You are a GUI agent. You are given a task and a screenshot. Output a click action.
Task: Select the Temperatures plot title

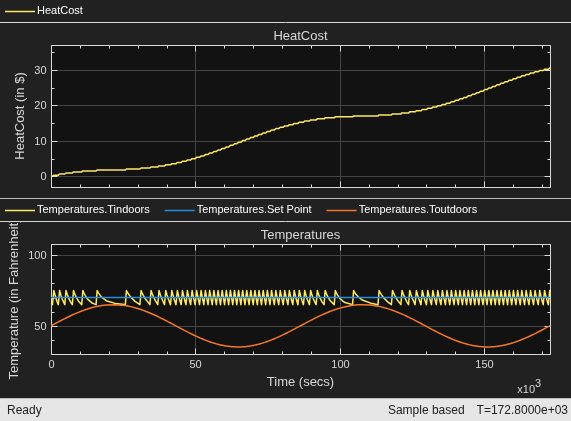coord(300,235)
